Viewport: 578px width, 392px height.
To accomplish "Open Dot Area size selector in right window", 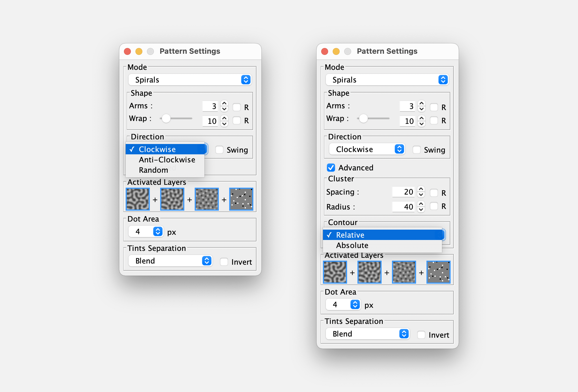I will click(343, 304).
